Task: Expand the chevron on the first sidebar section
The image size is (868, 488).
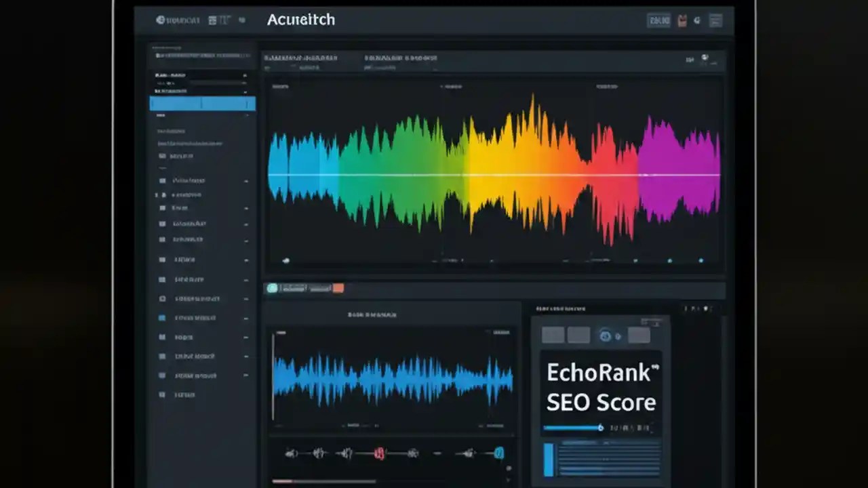Action: 245,75
